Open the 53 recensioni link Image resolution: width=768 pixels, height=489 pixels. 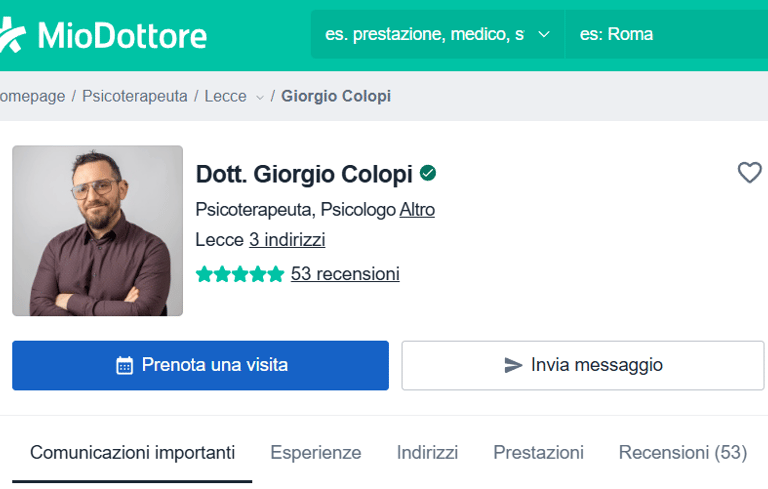point(345,274)
